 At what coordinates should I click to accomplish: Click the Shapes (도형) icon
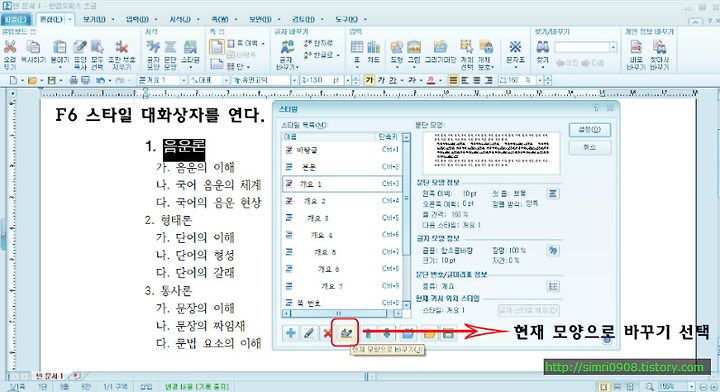(x=397, y=47)
